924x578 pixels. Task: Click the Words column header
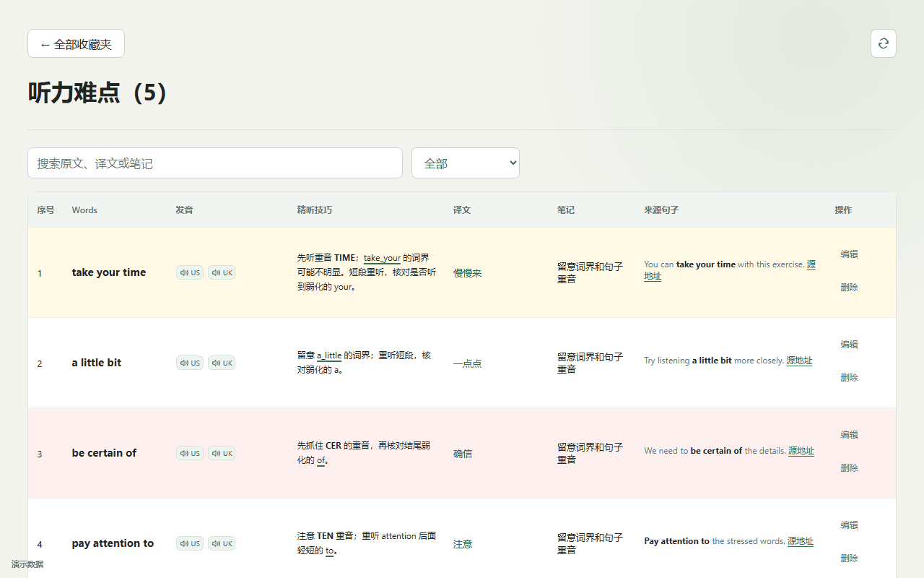click(x=84, y=210)
